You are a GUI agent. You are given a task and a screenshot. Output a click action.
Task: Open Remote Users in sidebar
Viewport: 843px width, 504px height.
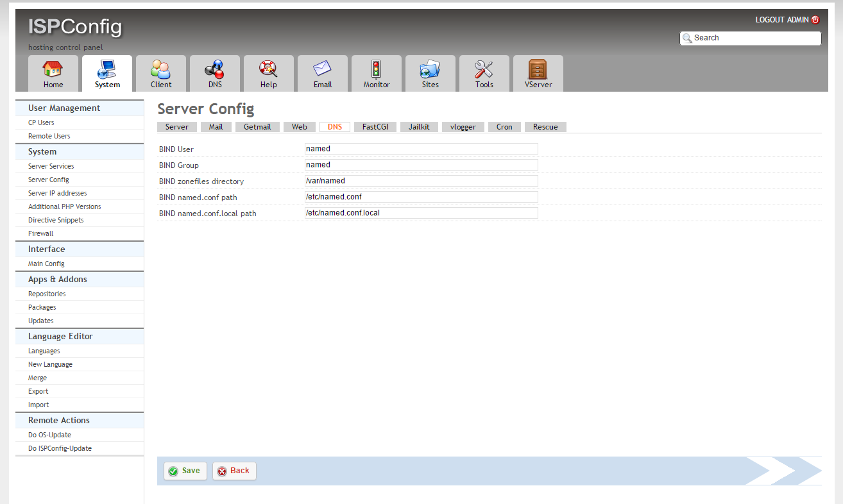pos(49,136)
